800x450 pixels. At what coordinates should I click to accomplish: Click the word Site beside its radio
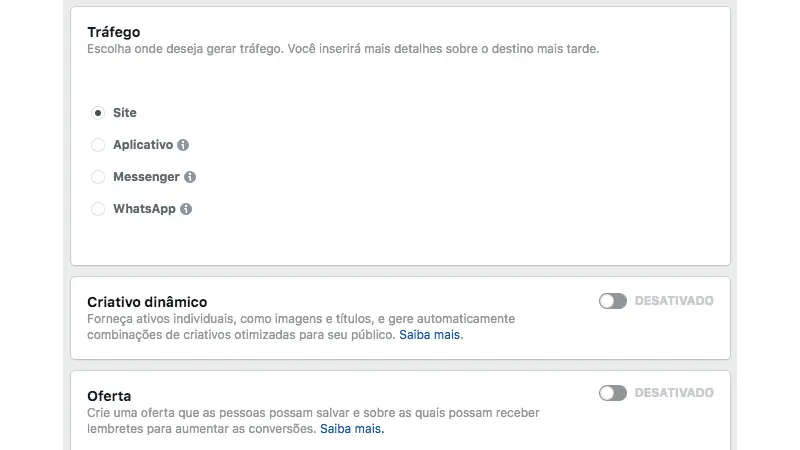[125, 113]
